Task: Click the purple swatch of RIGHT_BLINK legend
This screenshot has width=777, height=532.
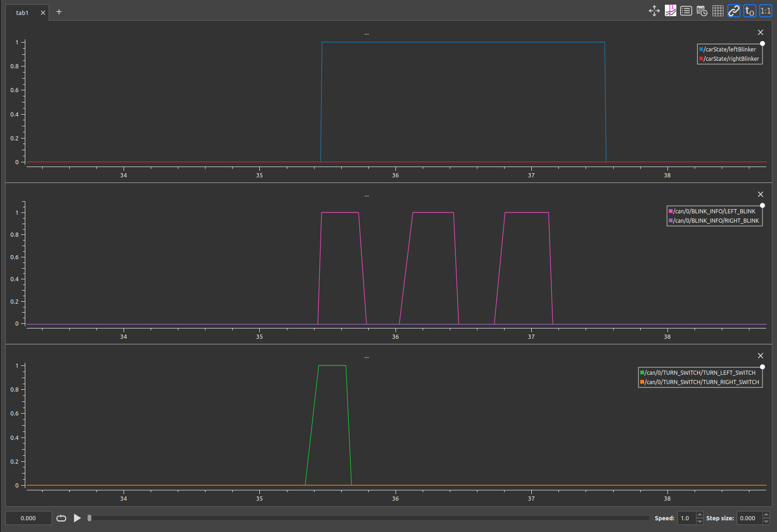Action: (671, 220)
